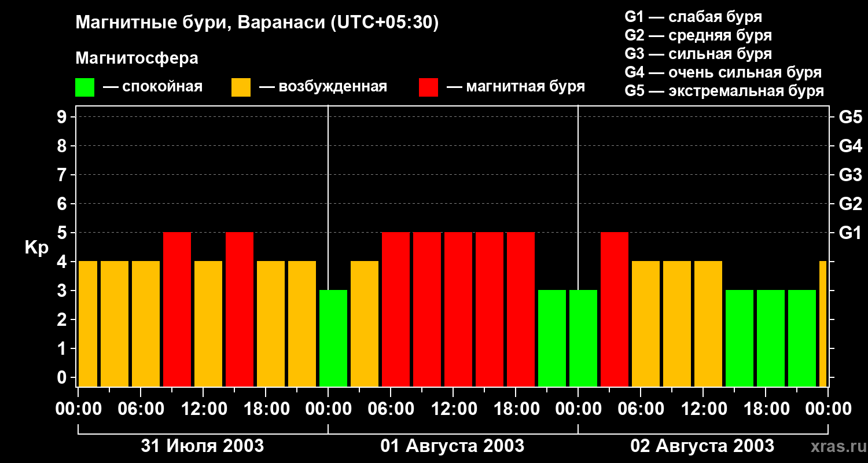Click '18:00' time label above 02 Августа
The image size is (868, 463).
766,409
